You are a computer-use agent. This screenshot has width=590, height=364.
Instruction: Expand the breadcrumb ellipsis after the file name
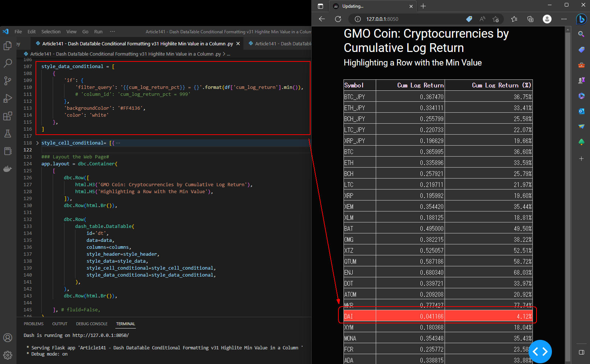[x=229, y=54]
